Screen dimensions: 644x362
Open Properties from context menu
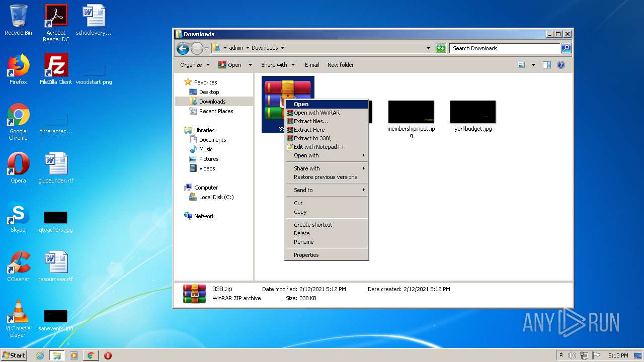[327, 255]
